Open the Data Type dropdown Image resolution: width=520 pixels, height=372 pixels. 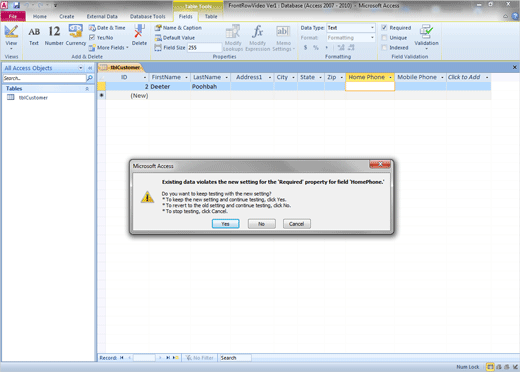372,28
